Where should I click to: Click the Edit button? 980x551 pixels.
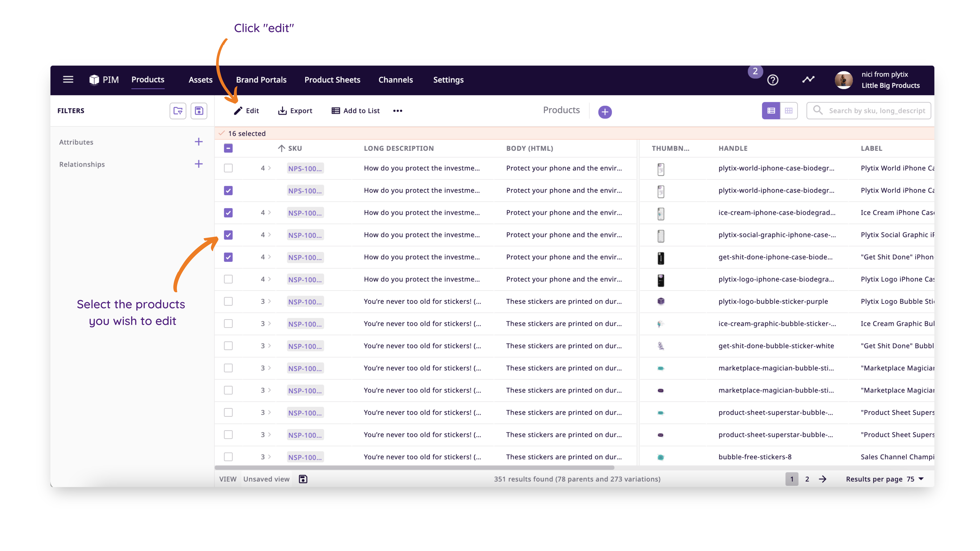(x=247, y=111)
